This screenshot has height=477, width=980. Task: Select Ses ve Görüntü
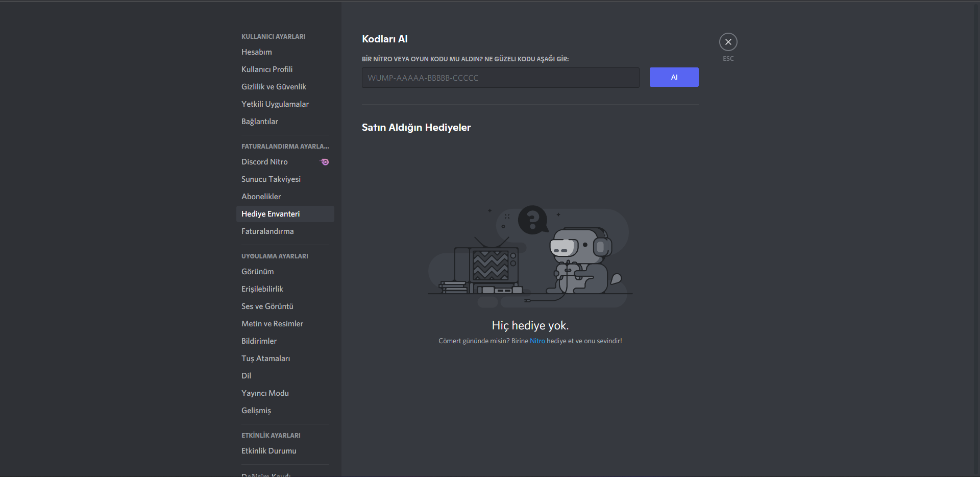(x=285, y=306)
